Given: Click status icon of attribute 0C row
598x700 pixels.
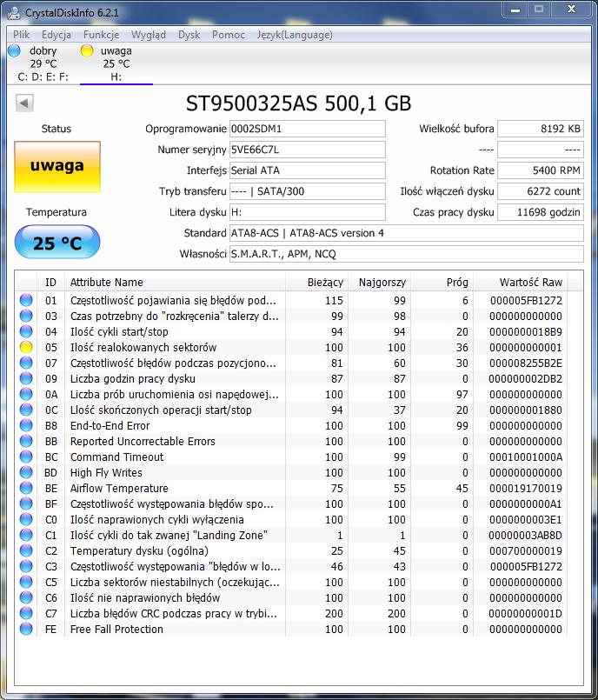Looking at the screenshot, I should click(26, 410).
